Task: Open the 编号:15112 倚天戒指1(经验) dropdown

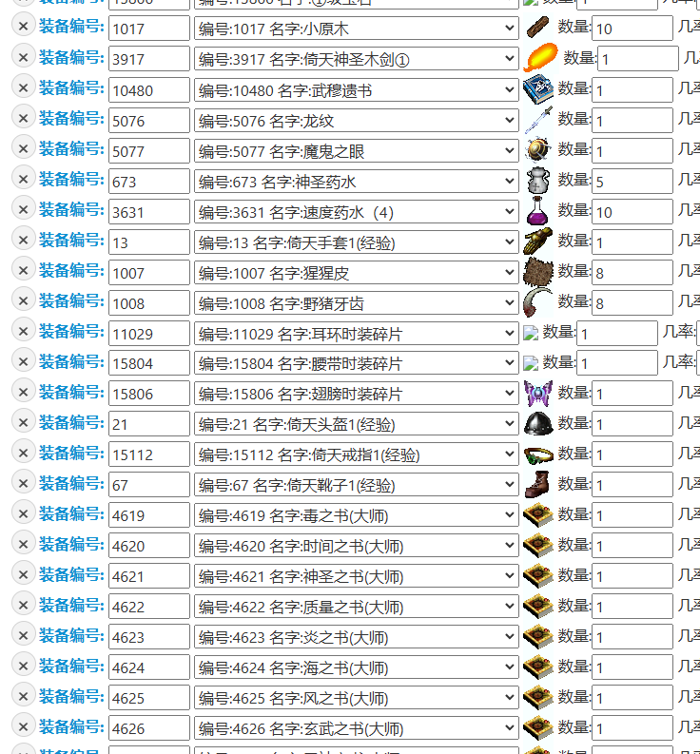Action: (357, 454)
